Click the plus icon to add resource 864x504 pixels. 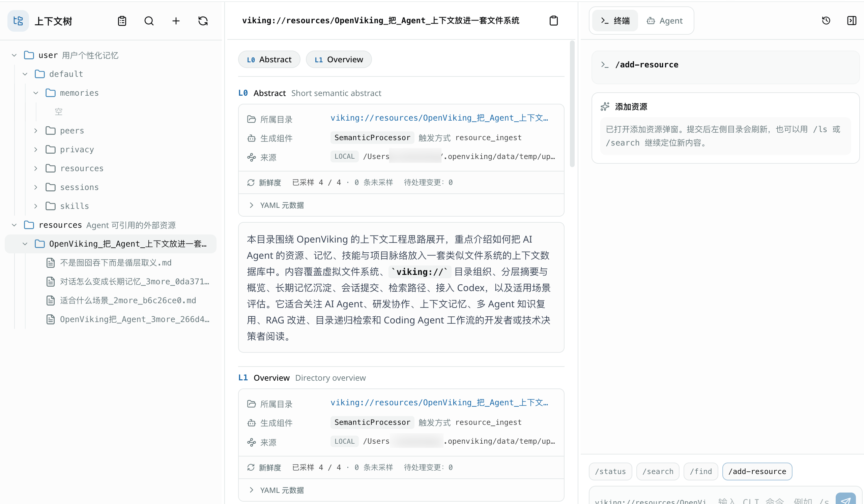click(176, 21)
